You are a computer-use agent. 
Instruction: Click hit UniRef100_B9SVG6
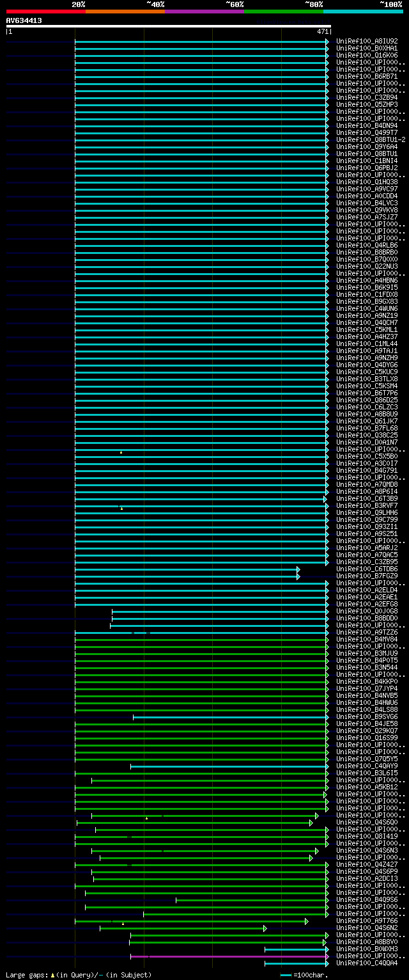coord(367,716)
